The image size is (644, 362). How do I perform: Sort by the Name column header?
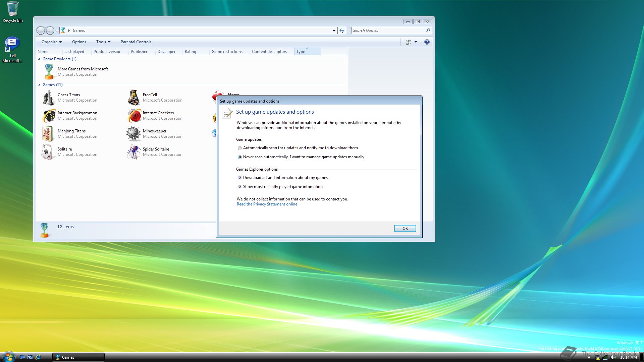click(49, 52)
